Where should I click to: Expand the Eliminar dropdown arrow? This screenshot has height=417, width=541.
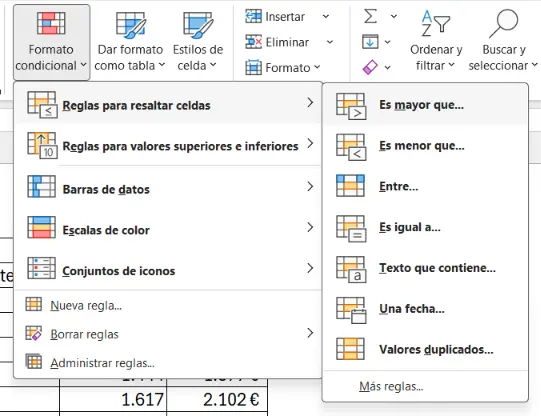tap(329, 42)
